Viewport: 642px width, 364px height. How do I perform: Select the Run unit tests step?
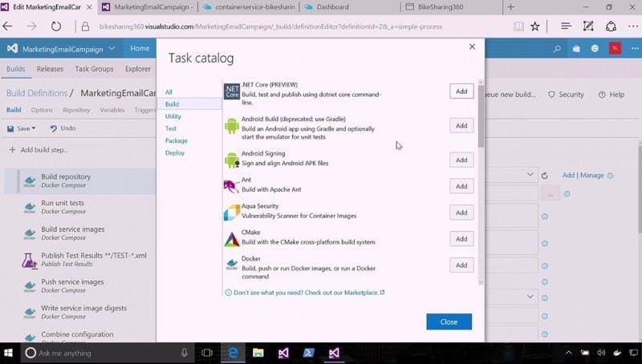tap(80, 207)
